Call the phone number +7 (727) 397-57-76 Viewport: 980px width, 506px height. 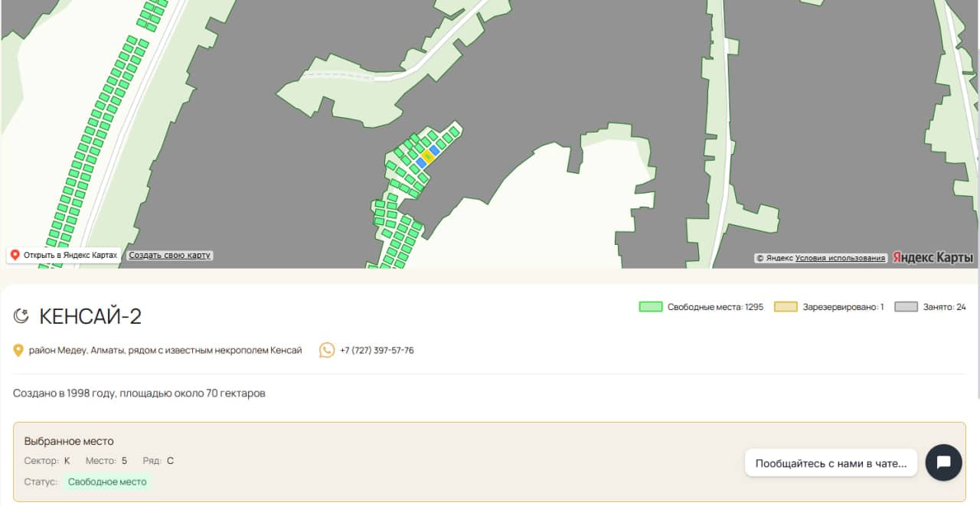377,351
